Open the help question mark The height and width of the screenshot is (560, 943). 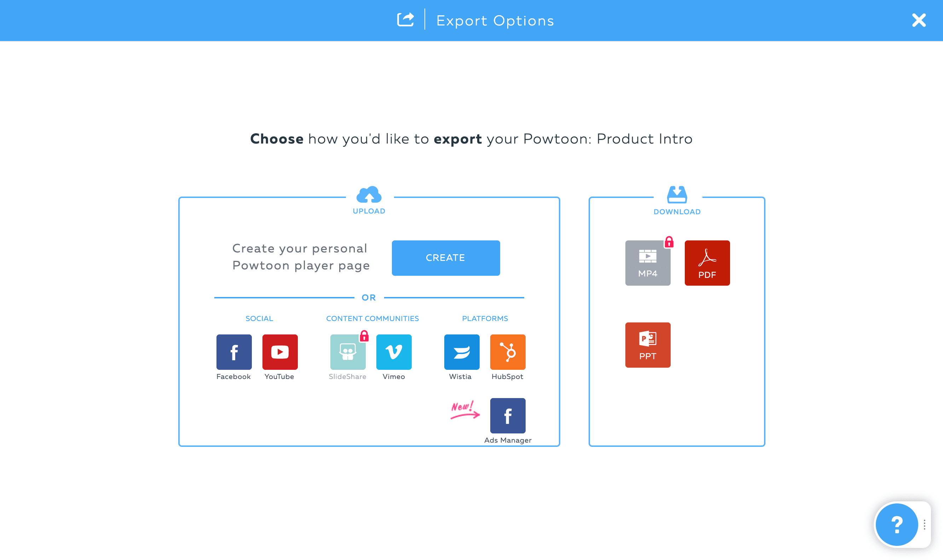[897, 524]
